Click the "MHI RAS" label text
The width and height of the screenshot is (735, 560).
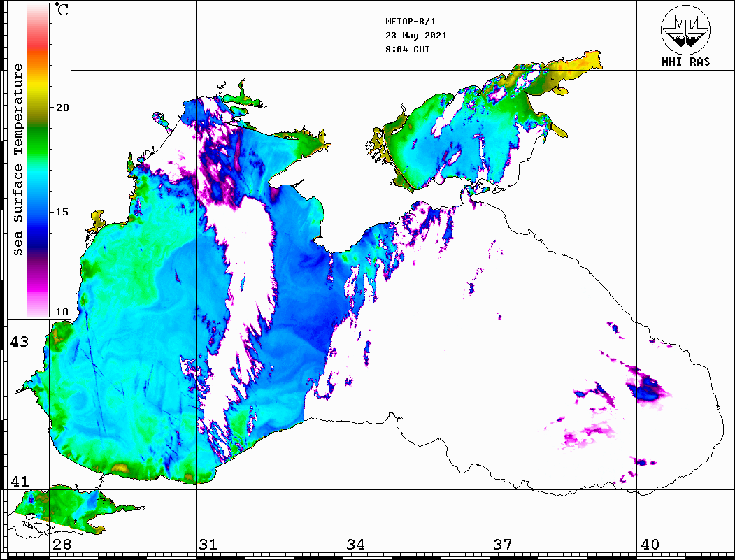click(686, 62)
